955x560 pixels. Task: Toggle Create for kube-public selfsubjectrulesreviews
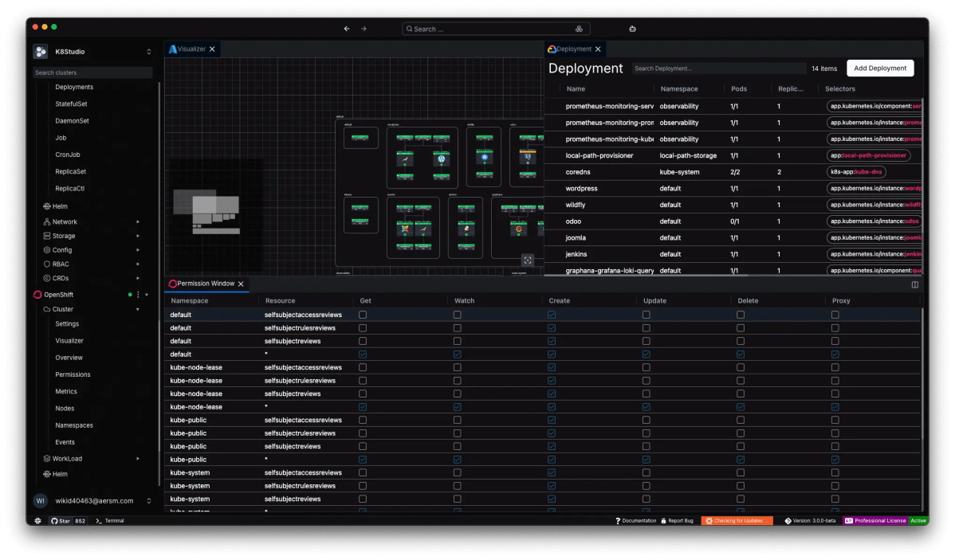click(x=552, y=433)
